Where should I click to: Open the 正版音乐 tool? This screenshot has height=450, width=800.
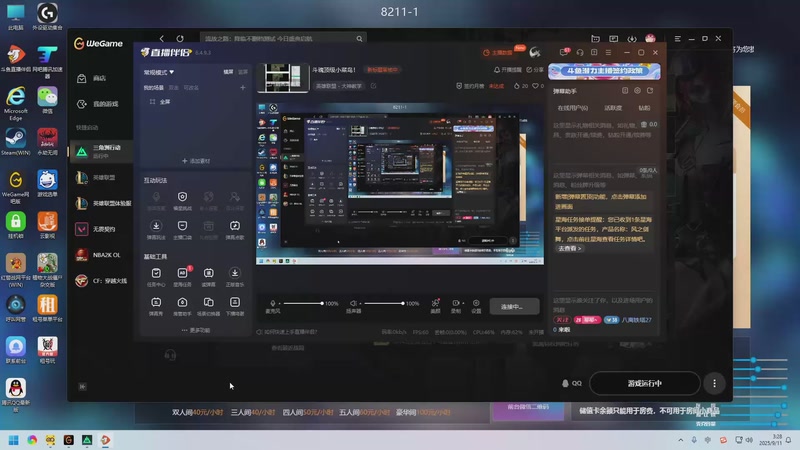[x=235, y=277]
